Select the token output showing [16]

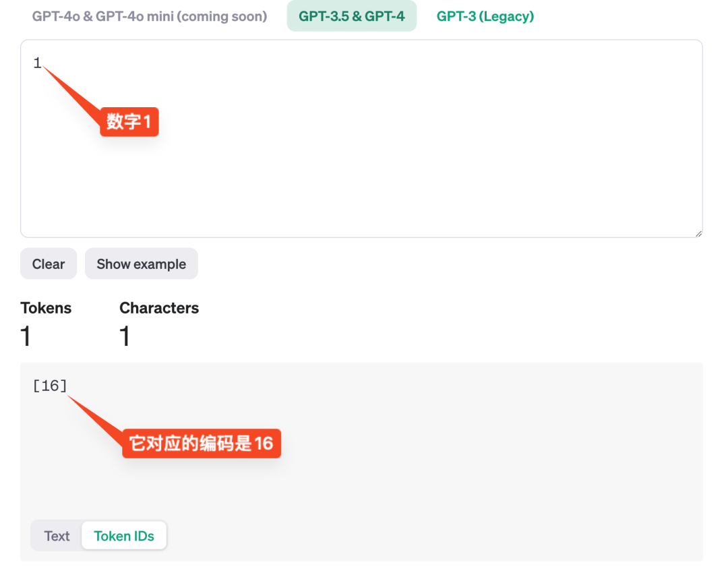[x=49, y=386]
